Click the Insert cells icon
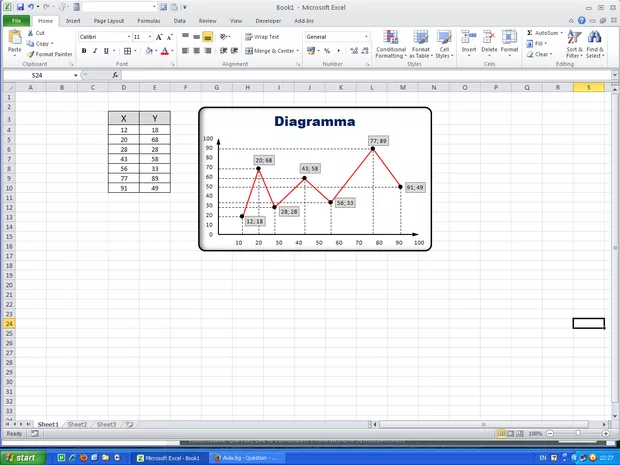 tap(469, 38)
